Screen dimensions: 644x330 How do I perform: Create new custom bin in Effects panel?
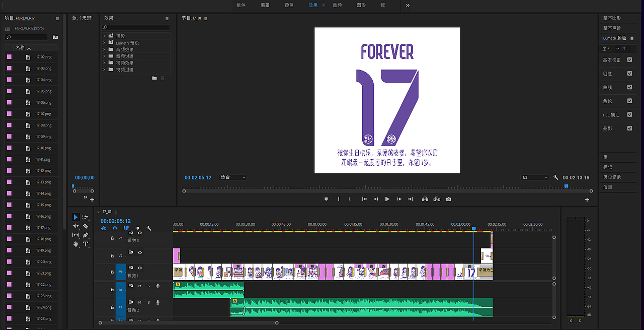[154, 78]
